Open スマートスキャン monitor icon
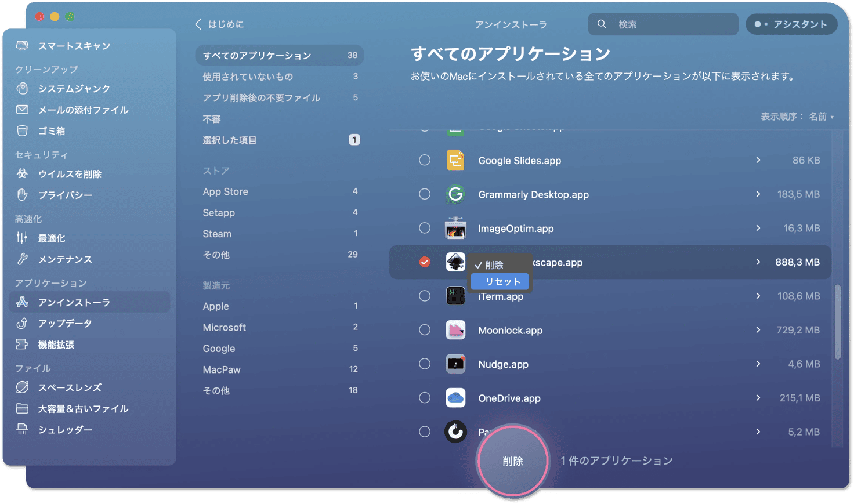The width and height of the screenshot is (854, 504). (x=22, y=46)
